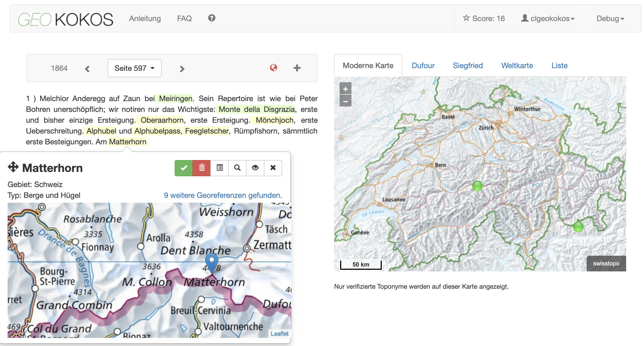Open the Seite 597 page dropdown
This screenshot has height=346, width=644.
(135, 68)
